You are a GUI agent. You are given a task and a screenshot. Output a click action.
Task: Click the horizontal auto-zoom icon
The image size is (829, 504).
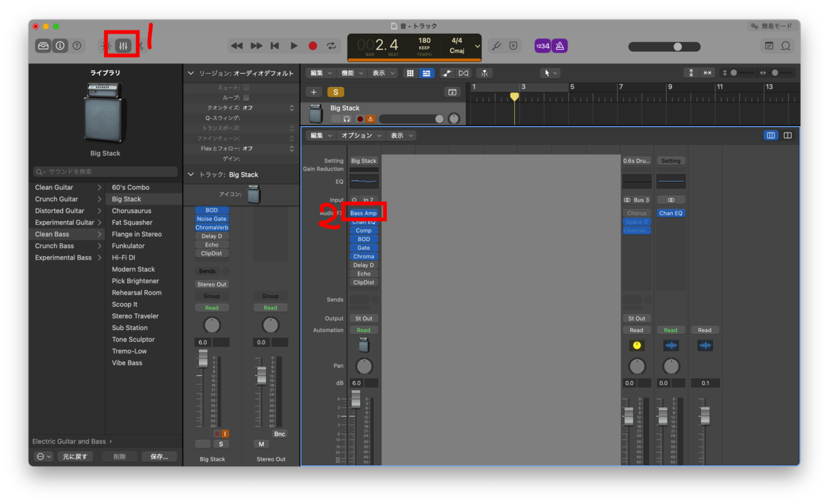tap(707, 73)
